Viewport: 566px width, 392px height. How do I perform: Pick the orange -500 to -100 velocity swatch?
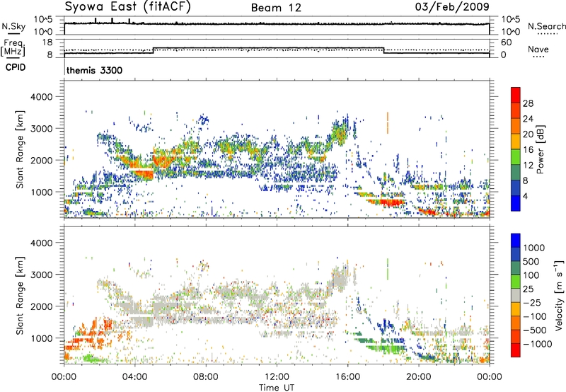pyautogui.click(x=516, y=323)
